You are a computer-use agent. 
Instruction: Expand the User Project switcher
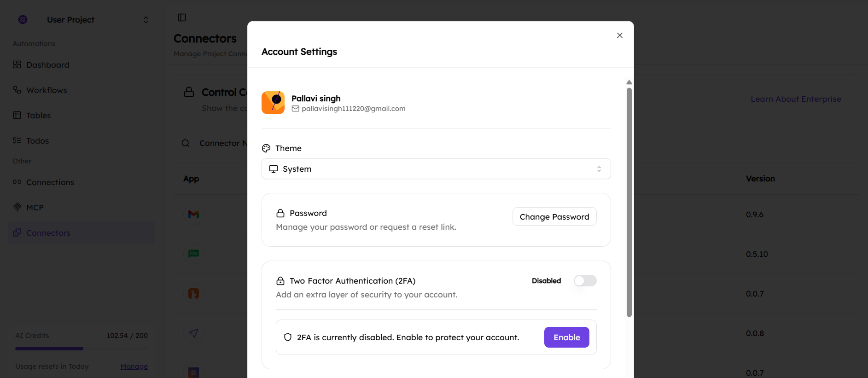click(146, 20)
